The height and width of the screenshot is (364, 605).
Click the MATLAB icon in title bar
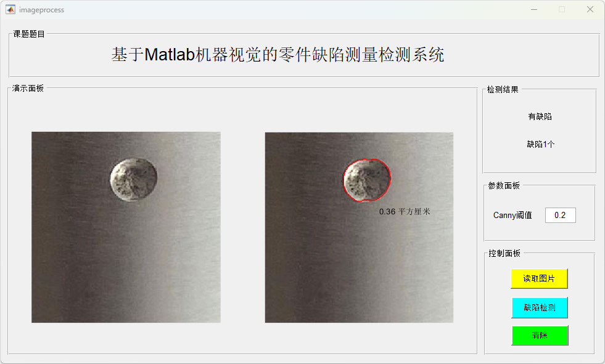coord(10,10)
